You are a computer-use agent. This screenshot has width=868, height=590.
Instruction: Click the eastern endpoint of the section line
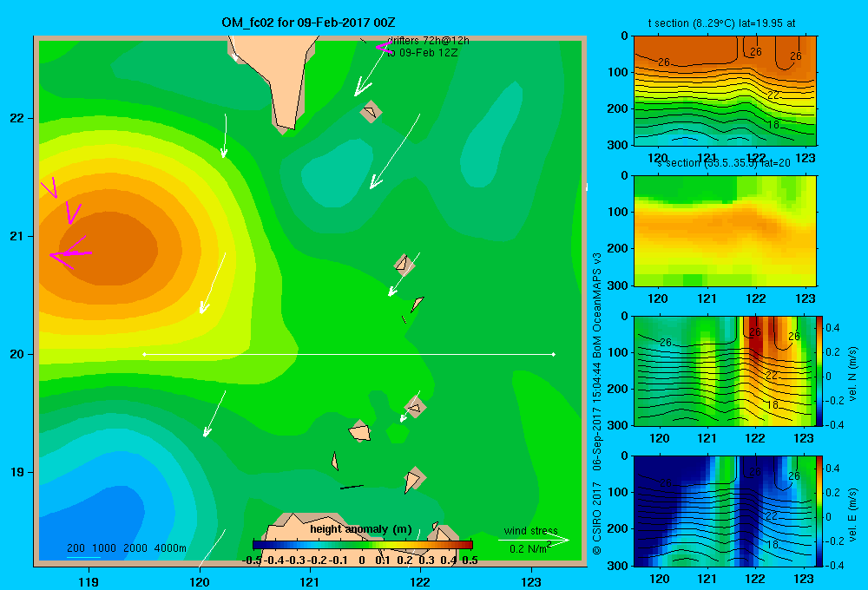(x=554, y=354)
